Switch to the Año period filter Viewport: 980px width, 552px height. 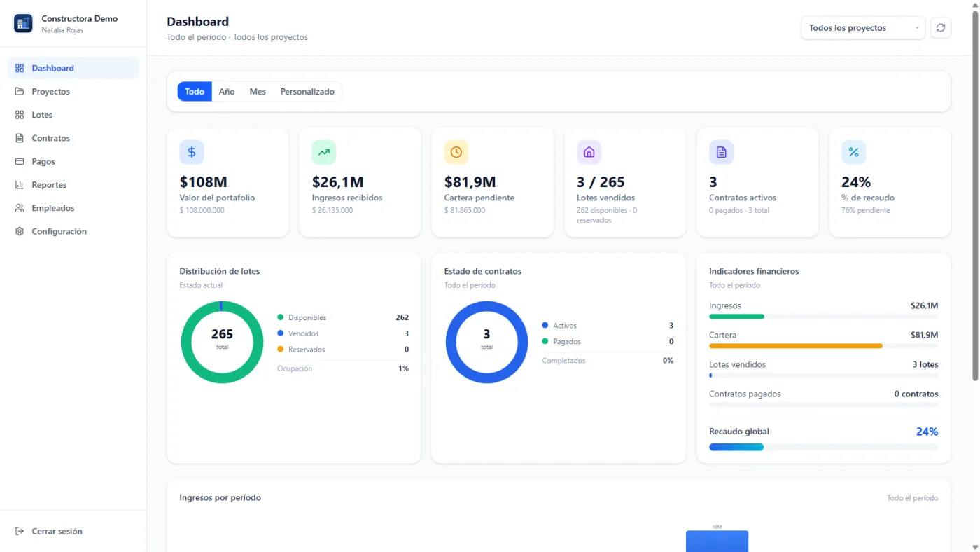(x=227, y=92)
